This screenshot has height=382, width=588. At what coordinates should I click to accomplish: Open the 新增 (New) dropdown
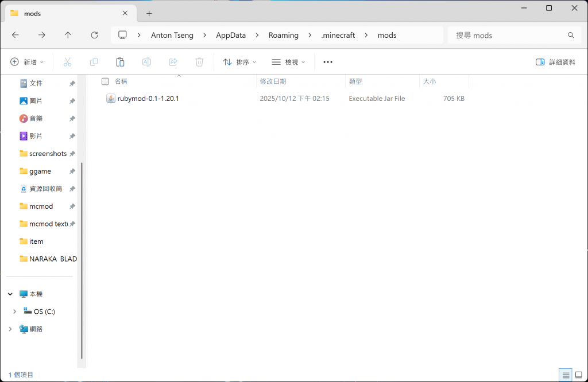coord(27,62)
